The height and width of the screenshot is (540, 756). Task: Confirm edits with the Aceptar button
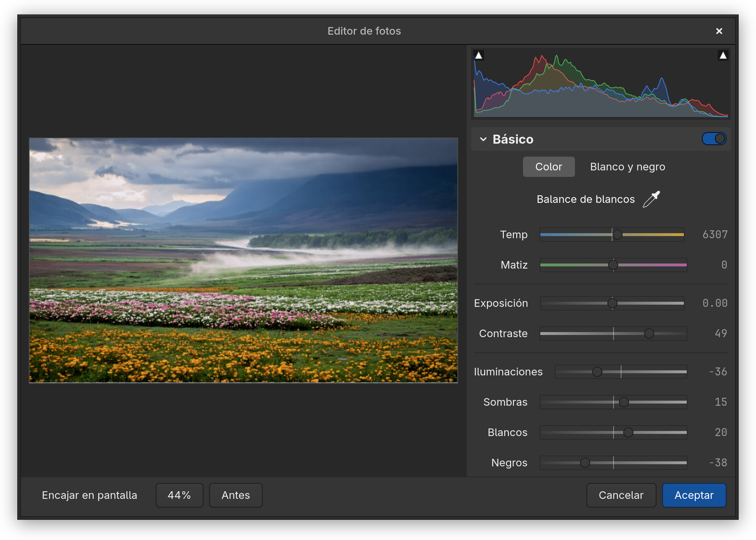click(694, 495)
